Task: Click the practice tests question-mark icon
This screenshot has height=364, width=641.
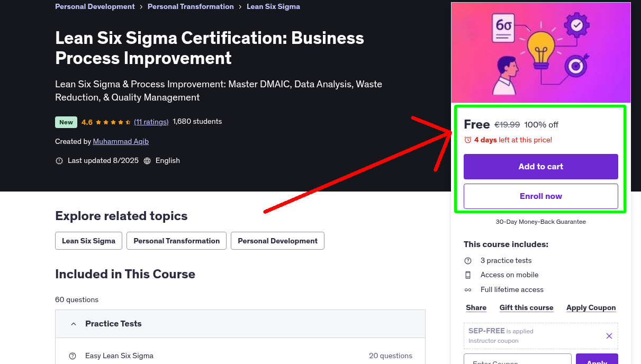Action: pyautogui.click(x=468, y=261)
